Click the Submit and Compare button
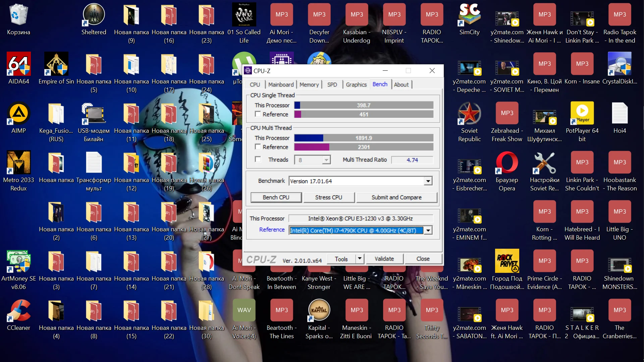The height and width of the screenshot is (362, 644). pyautogui.click(x=396, y=197)
